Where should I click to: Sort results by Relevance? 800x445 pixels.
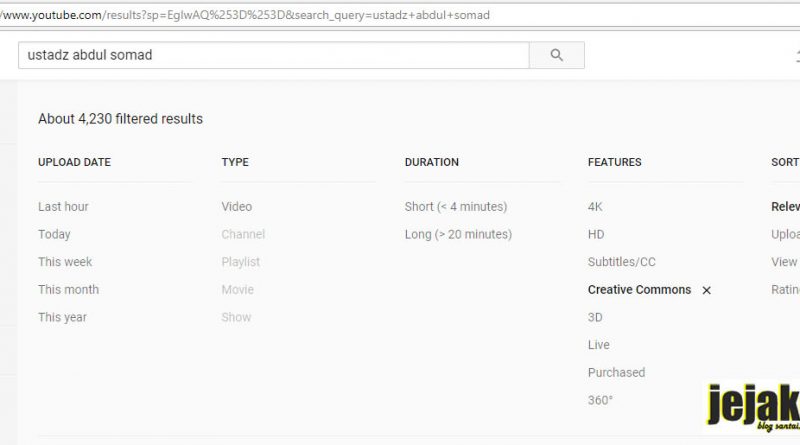tap(786, 207)
